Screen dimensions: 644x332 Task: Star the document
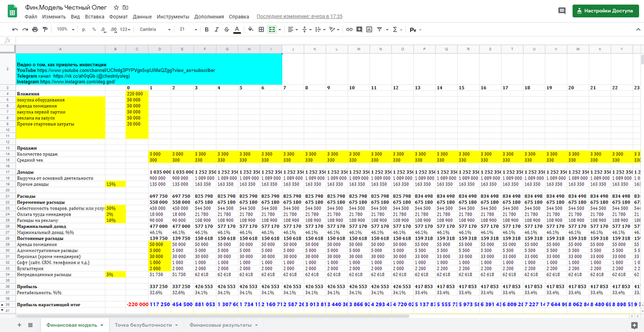click(117, 8)
